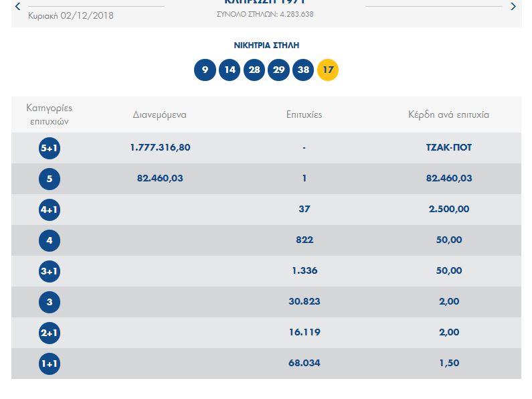Click the jackpot amount 1.777.316,80
The image size is (532, 399).
click(x=160, y=147)
